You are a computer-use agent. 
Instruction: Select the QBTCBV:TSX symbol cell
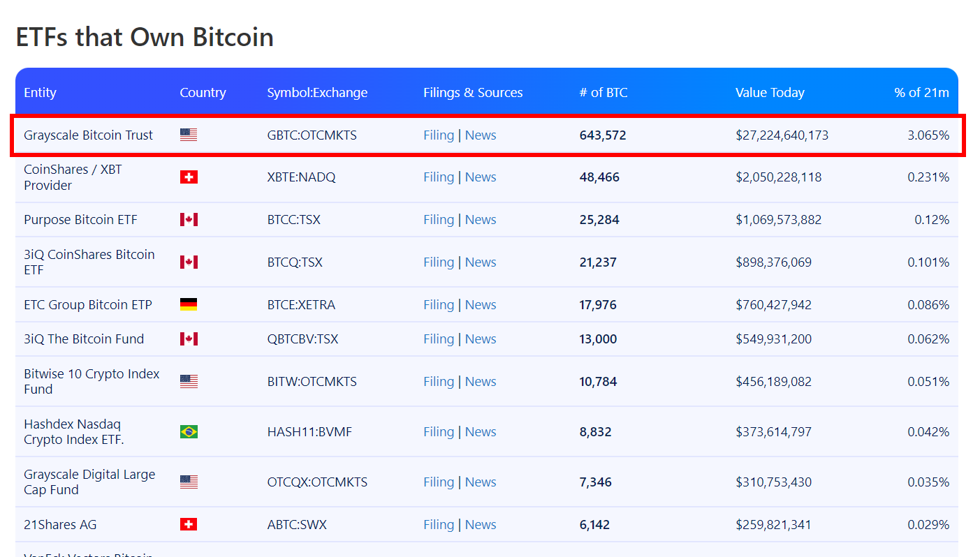pyautogui.click(x=302, y=339)
